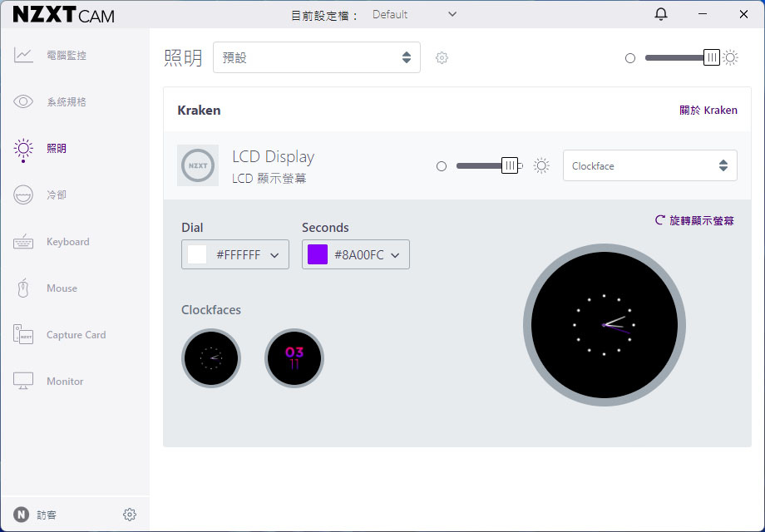The width and height of the screenshot is (765, 532).
Task: Click the Kraken device heading
Action: [199, 111]
